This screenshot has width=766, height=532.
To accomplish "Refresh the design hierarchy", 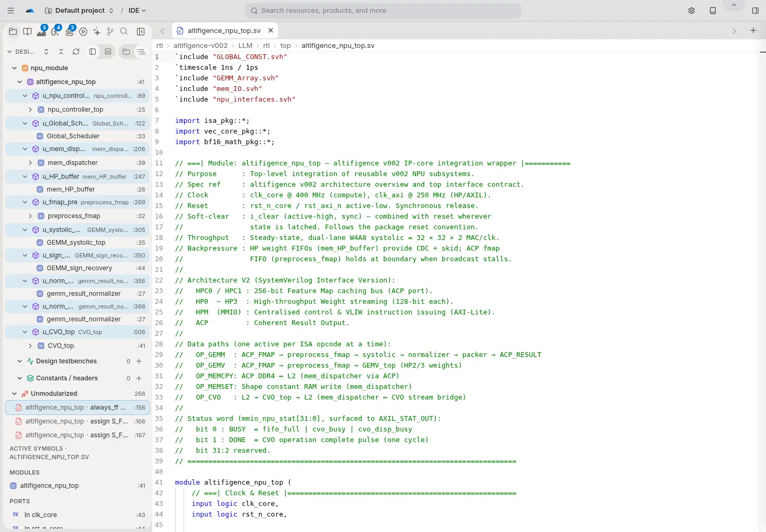I will pos(76,52).
